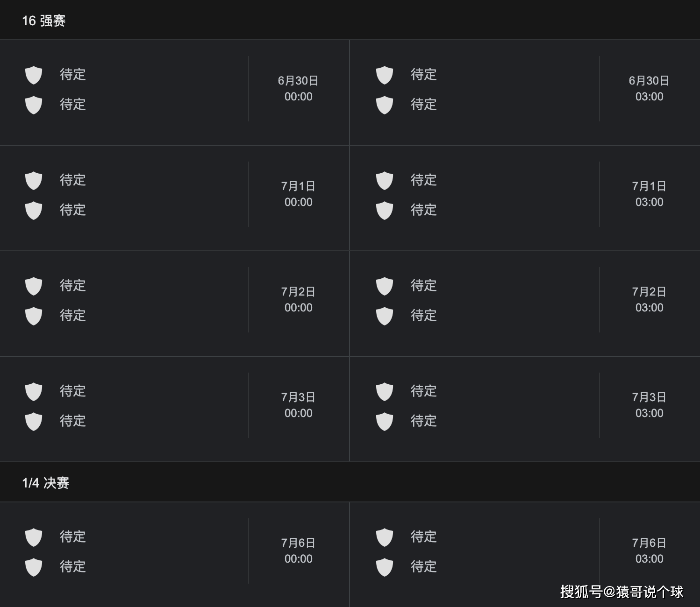Click top shield icon in 6月30日 00:00 match
700x607 pixels.
pos(34,75)
